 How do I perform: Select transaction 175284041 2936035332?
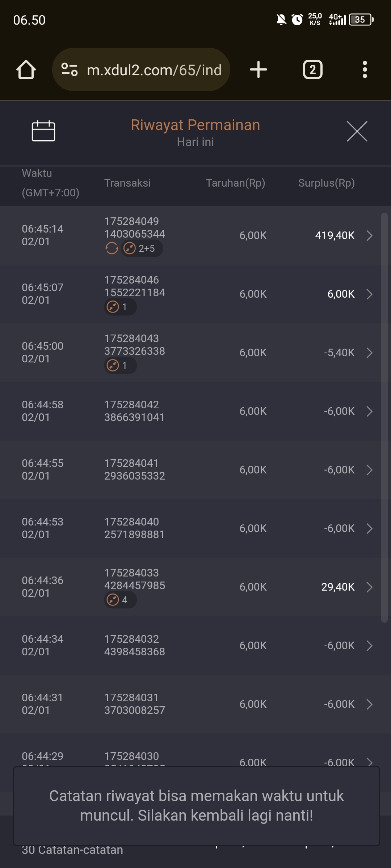(134, 469)
